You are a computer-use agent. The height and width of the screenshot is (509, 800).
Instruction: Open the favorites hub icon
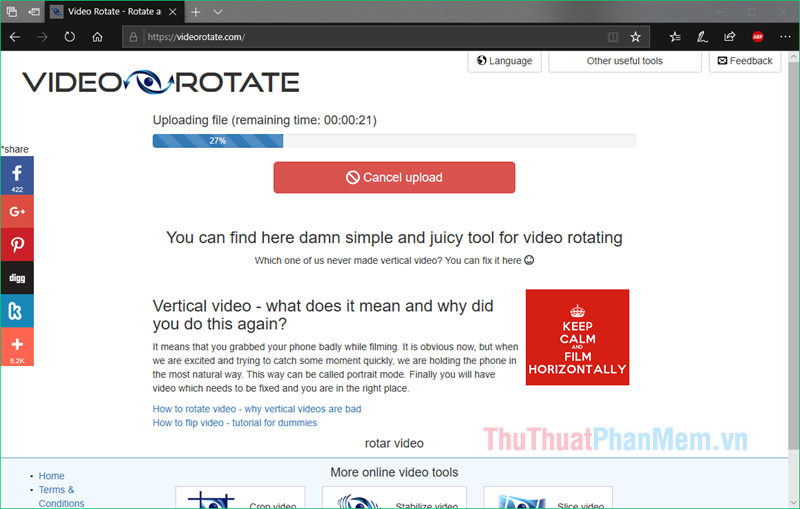point(675,37)
